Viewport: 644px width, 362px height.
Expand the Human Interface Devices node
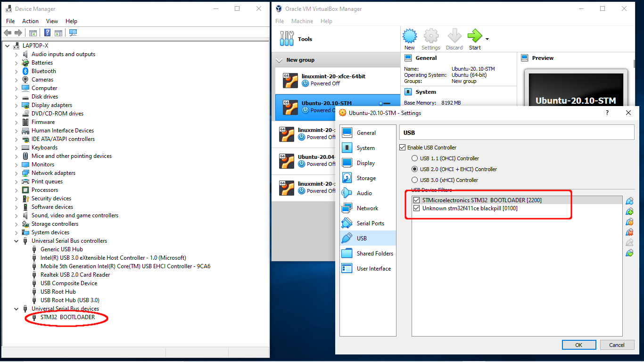pos(17,131)
